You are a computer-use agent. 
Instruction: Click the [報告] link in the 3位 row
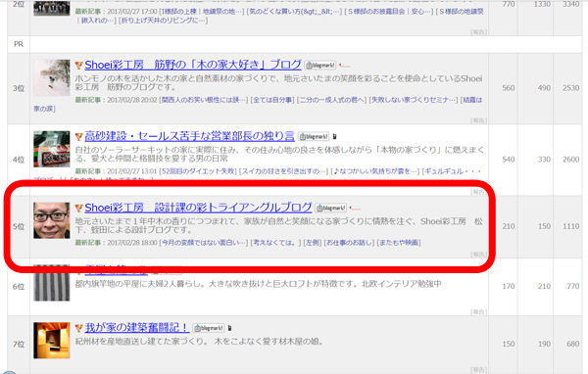[478, 120]
